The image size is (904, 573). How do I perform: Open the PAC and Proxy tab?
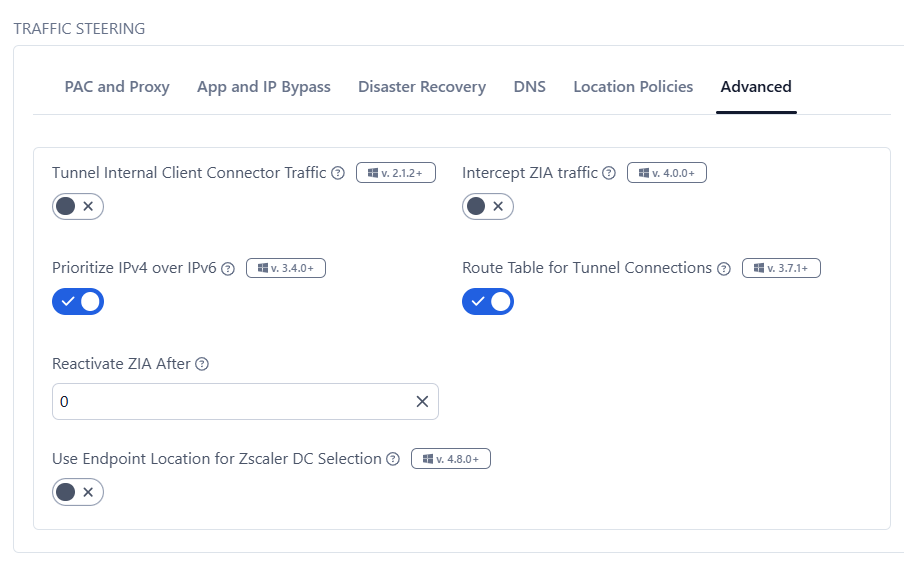[x=117, y=87]
